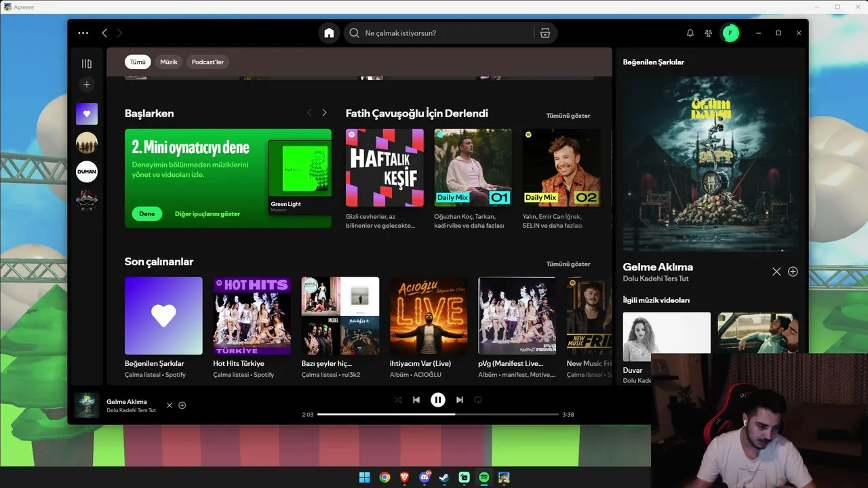Open Steam from the taskbar
868x488 pixels.
[444, 477]
